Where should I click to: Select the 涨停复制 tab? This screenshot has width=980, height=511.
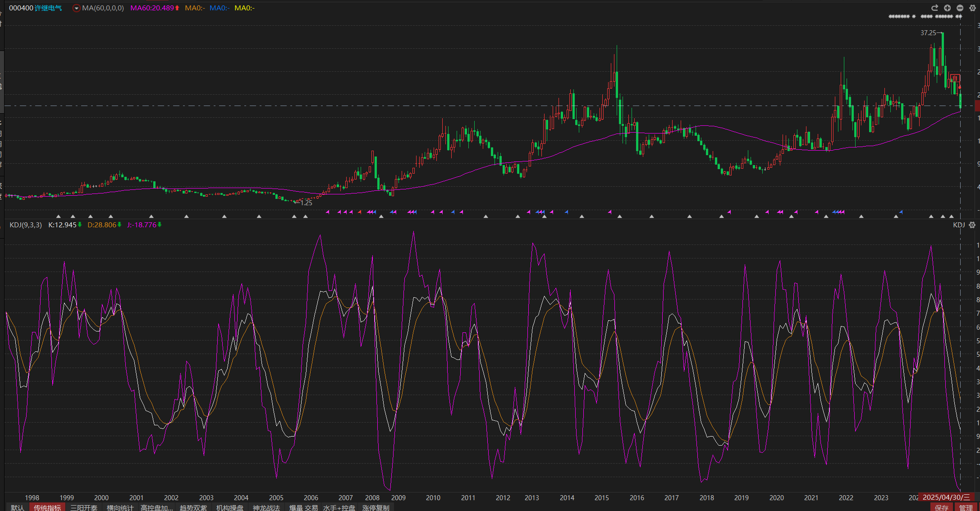(x=376, y=507)
